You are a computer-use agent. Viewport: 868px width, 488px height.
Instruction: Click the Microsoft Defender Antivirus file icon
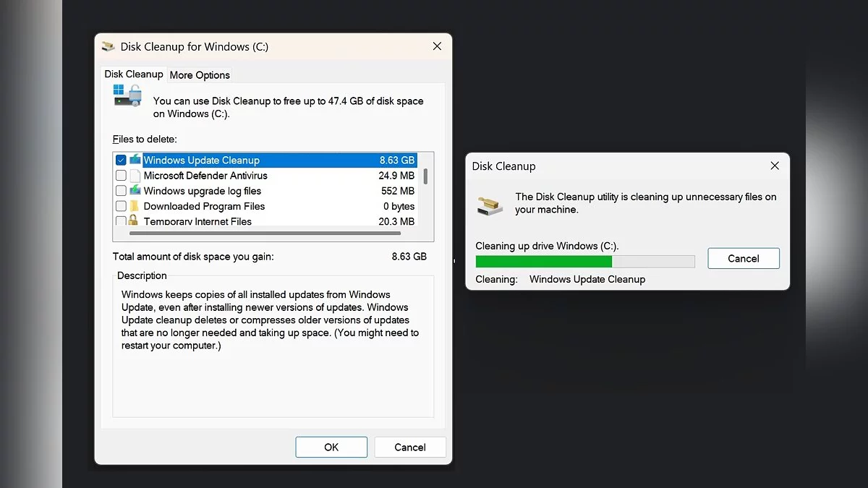tap(135, 176)
